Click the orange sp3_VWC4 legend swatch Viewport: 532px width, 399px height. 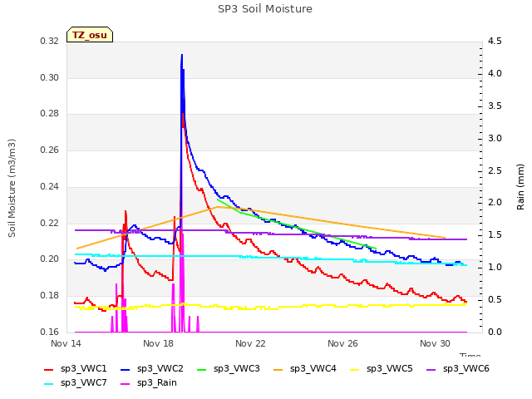tap(278, 369)
